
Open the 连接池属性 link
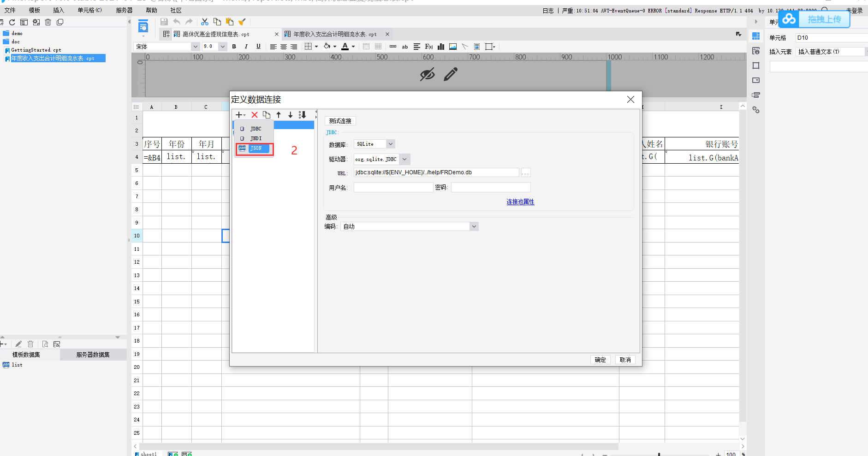pos(520,201)
